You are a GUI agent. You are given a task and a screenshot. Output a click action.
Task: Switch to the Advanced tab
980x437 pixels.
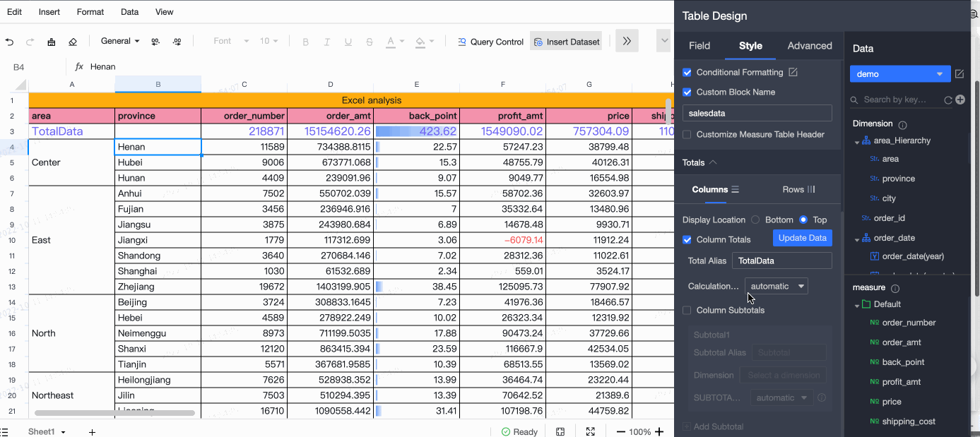(810, 46)
